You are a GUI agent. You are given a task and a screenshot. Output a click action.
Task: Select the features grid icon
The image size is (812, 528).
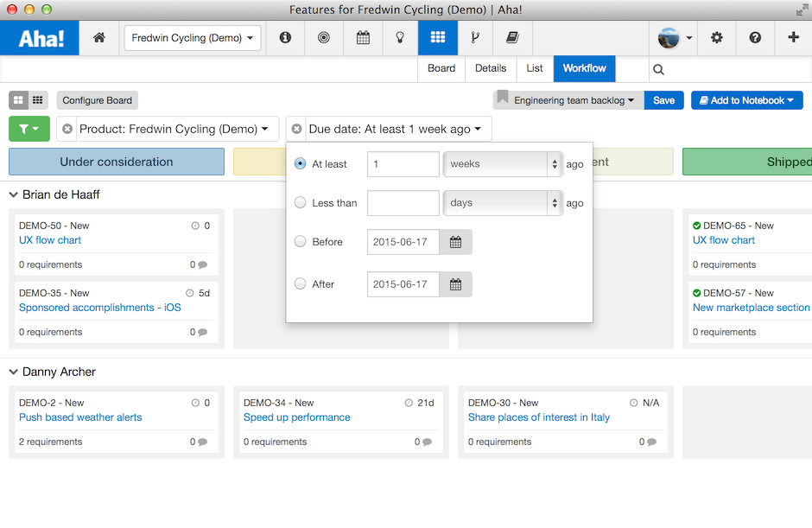438,37
